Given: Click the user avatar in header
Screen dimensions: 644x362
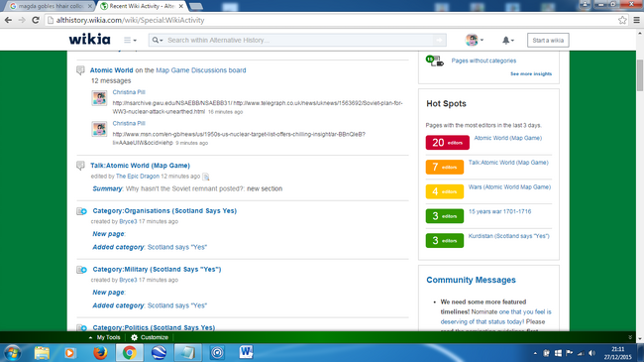Looking at the screenshot, I should coord(472,40).
